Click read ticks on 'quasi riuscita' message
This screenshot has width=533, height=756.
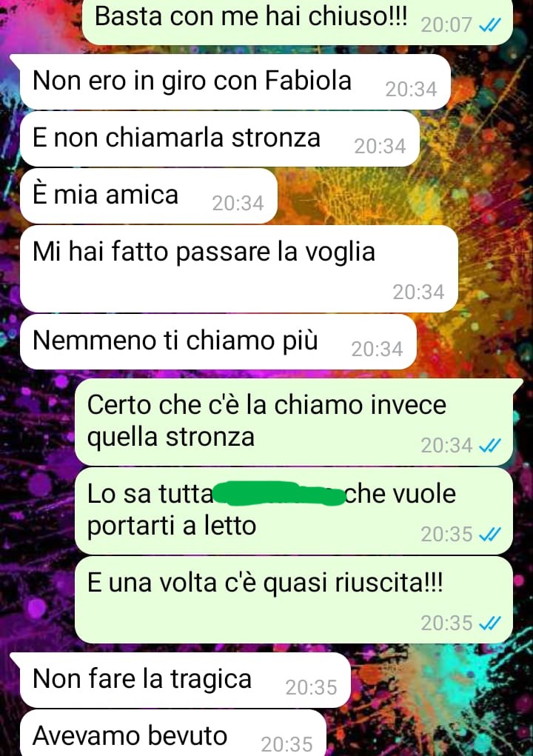coord(489,623)
